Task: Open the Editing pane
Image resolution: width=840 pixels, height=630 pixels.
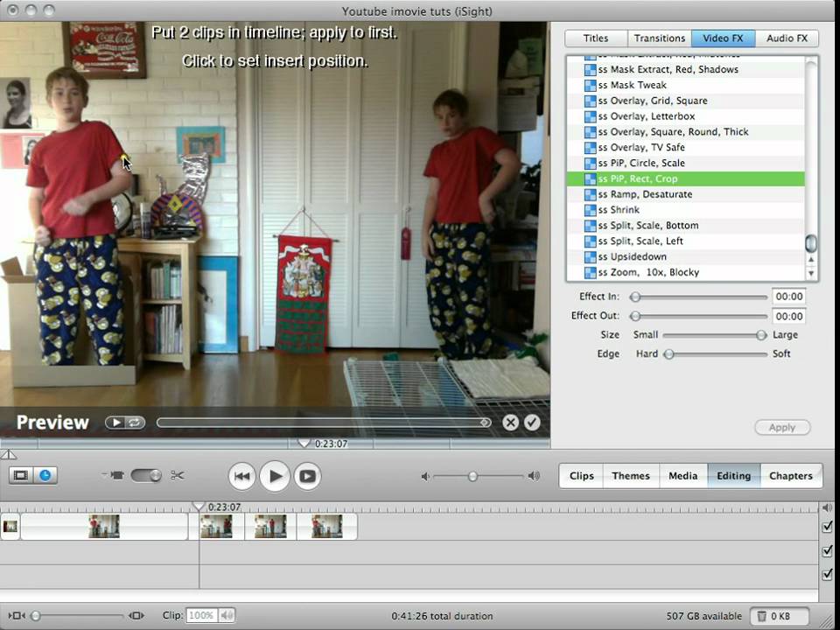Action: pyautogui.click(x=734, y=476)
